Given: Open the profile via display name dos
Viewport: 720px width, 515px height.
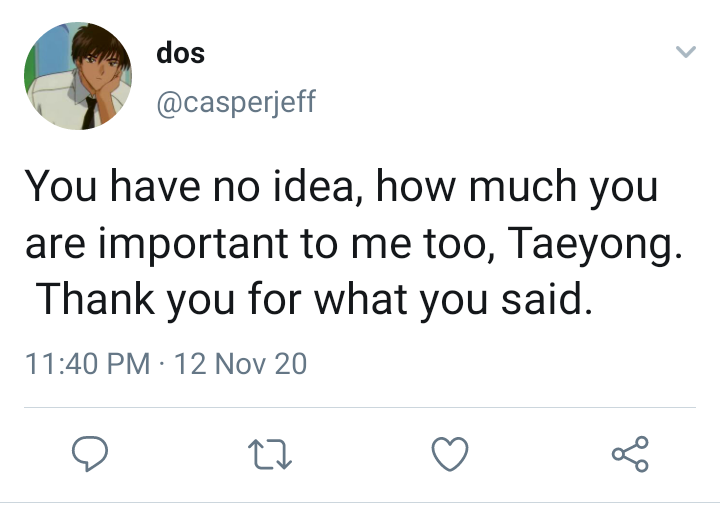Looking at the screenshot, I should point(180,53).
